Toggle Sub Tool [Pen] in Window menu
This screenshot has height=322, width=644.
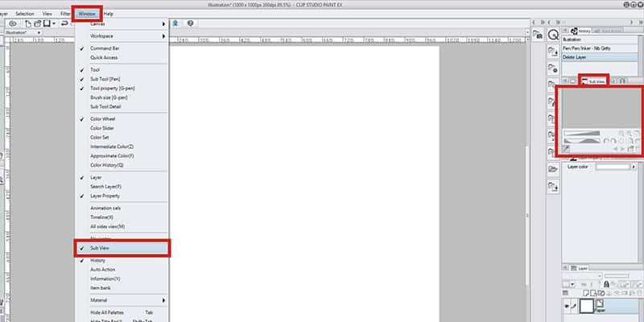click(x=122, y=79)
